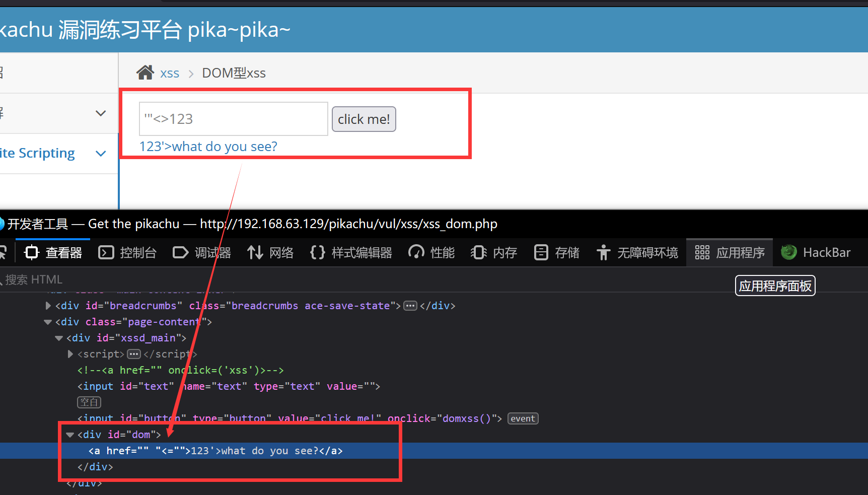Image resolution: width=868 pixels, height=495 pixels.
Task: Click the Style Editor braces icon
Action: point(317,252)
